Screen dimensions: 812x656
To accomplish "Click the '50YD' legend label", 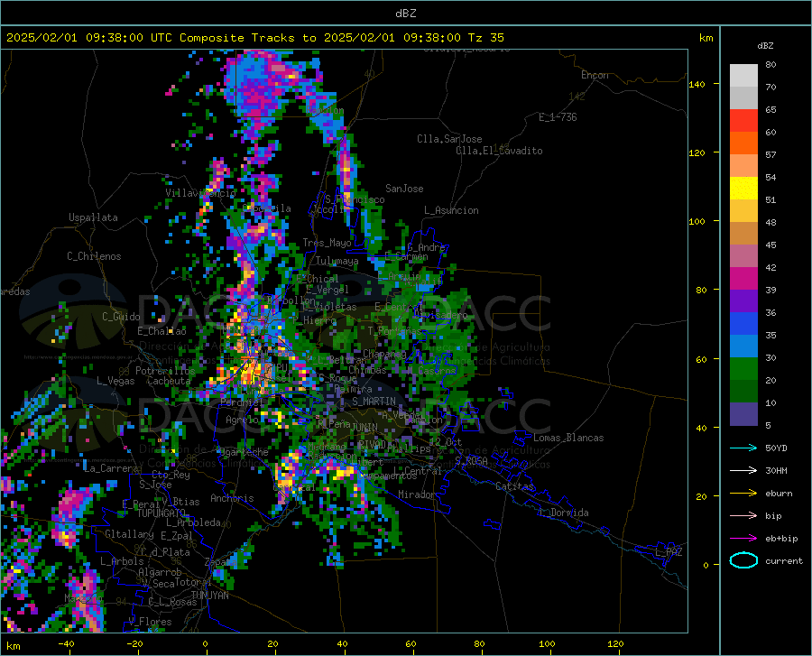I will click(x=776, y=448).
